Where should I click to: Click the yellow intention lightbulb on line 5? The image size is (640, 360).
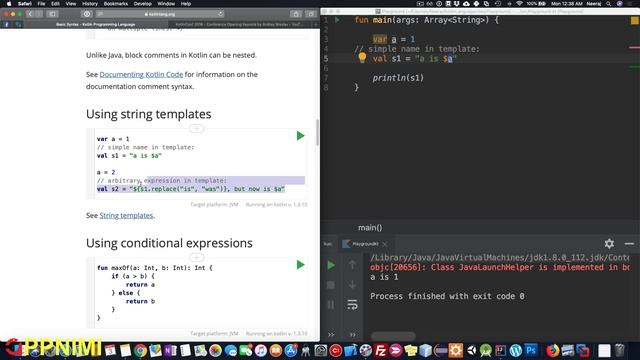(x=362, y=58)
